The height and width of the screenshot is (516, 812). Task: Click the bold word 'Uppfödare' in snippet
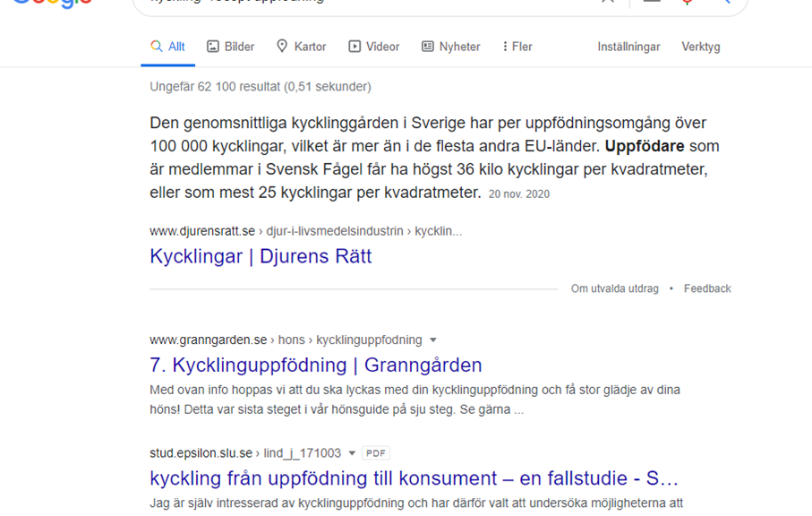pyautogui.click(x=645, y=146)
